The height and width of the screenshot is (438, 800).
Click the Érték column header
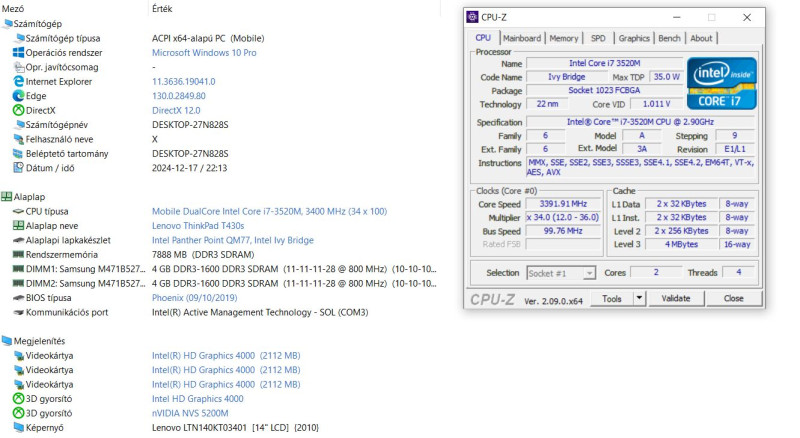162,9
